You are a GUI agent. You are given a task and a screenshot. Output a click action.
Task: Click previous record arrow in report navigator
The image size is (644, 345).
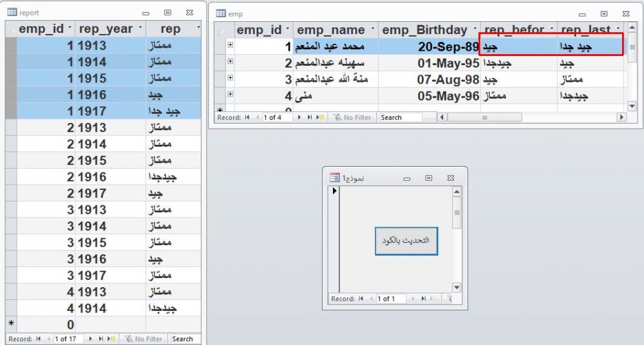pos(49,339)
